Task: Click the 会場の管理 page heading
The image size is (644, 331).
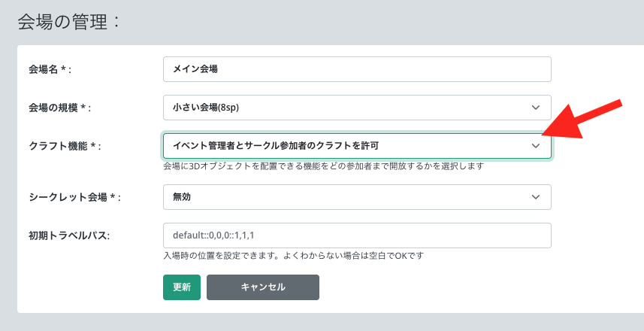Action: [x=68, y=22]
